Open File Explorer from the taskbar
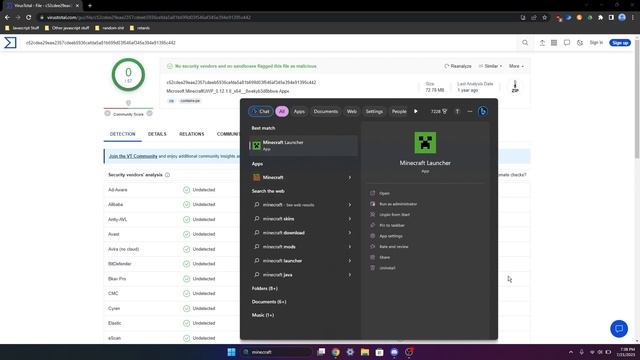640x360 pixels. 365,352
